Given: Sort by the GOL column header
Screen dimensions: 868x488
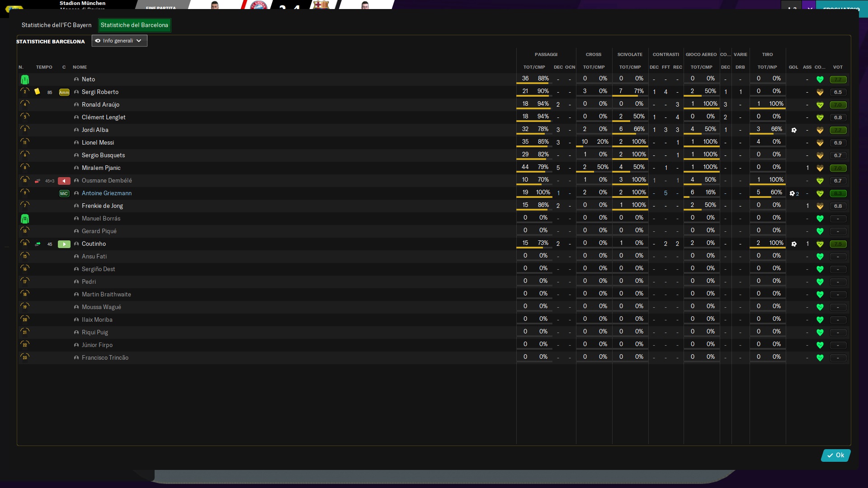Looking at the screenshot, I should pos(793,67).
